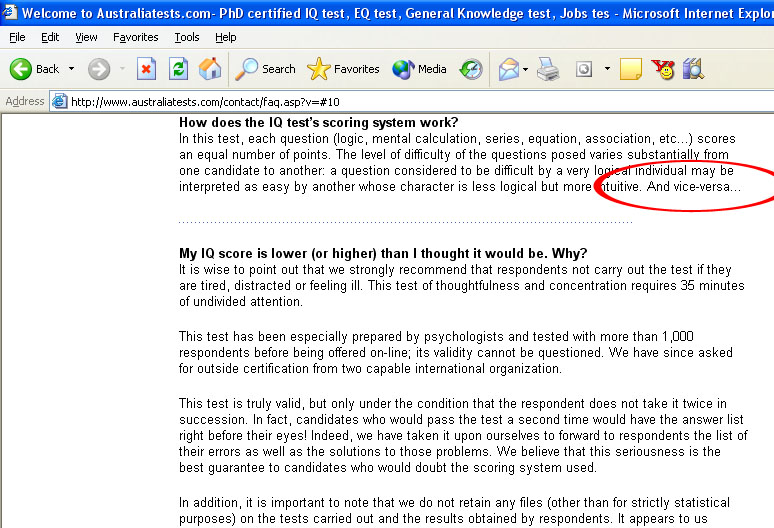Expand the dropdown arrow beside the square icon
774x528 pixels.
[x=607, y=69]
